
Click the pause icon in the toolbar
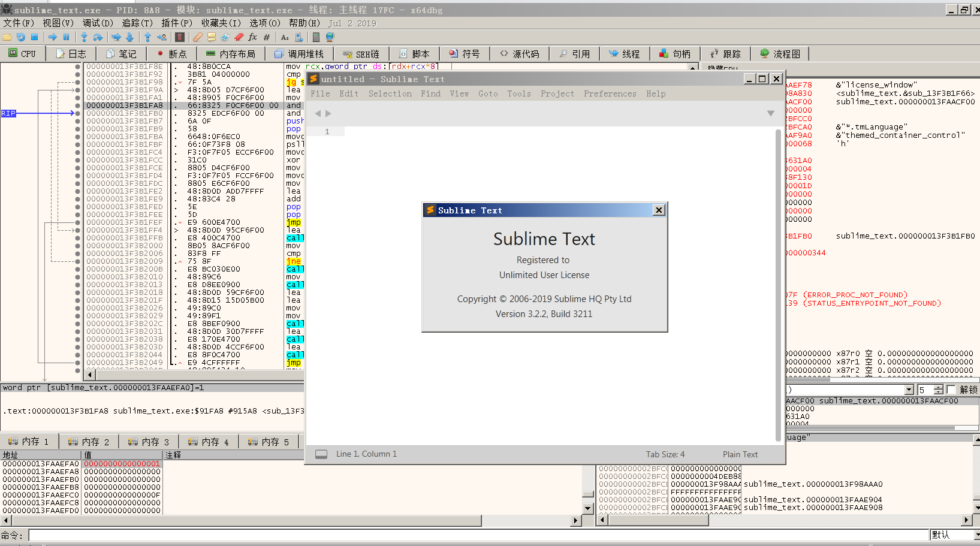[x=67, y=37]
